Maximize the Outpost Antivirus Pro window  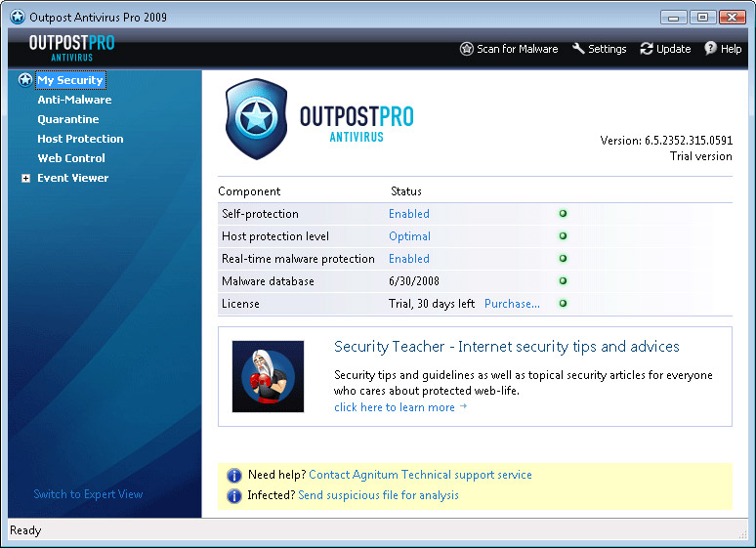coord(702,18)
